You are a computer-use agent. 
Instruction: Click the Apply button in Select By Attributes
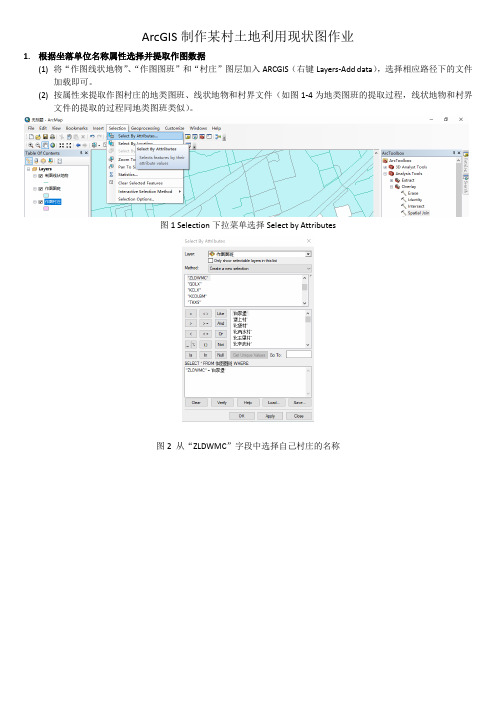270,416
